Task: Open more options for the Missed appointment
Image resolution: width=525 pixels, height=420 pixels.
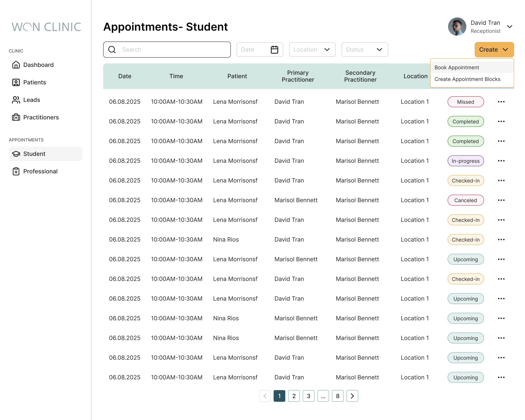Action: pos(501,102)
